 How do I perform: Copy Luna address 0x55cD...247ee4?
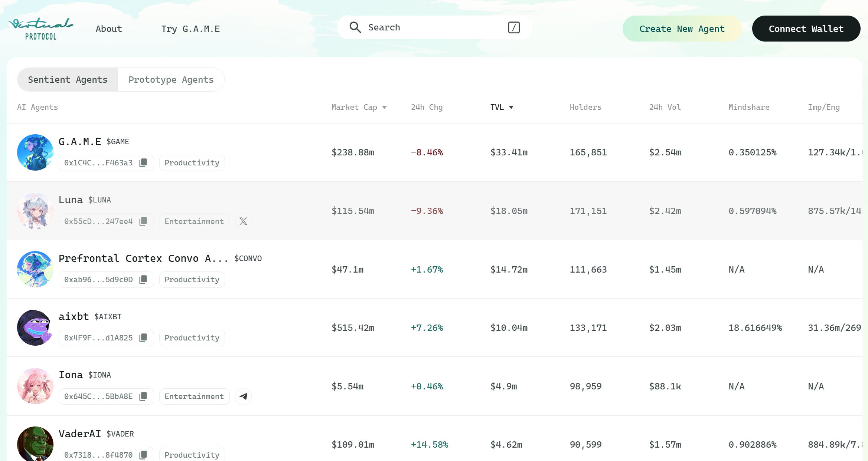[x=143, y=221]
